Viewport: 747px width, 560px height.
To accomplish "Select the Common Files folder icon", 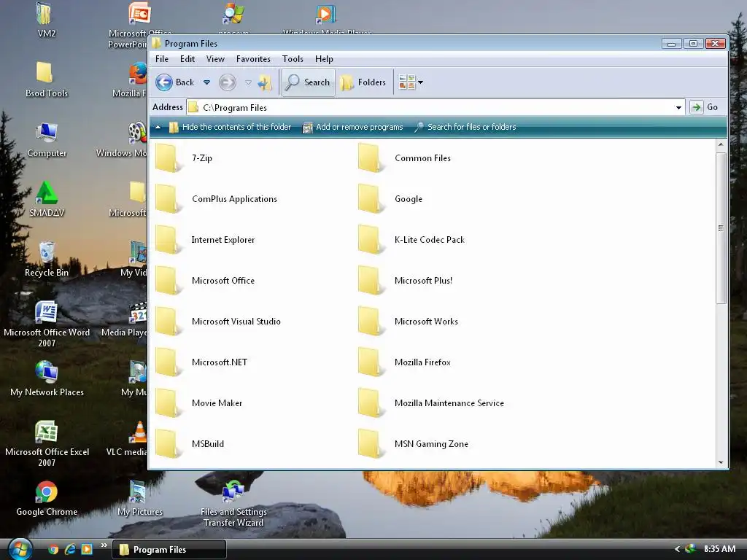I will pos(371,158).
